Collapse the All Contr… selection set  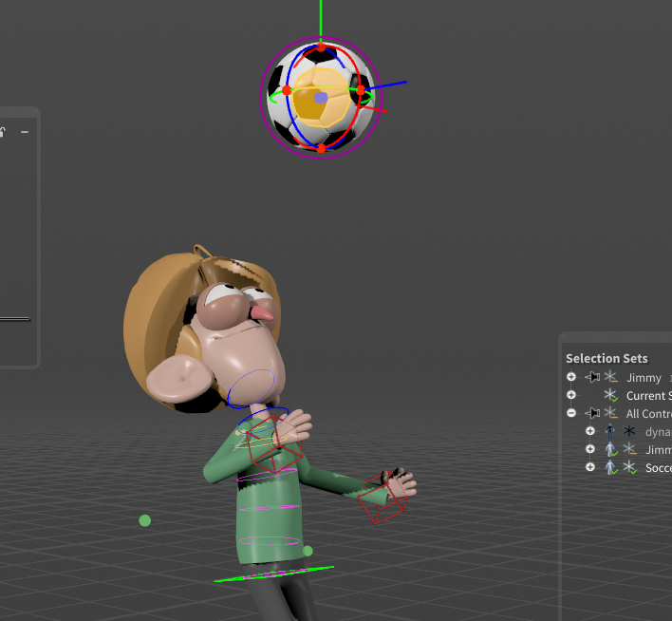pos(571,413)
